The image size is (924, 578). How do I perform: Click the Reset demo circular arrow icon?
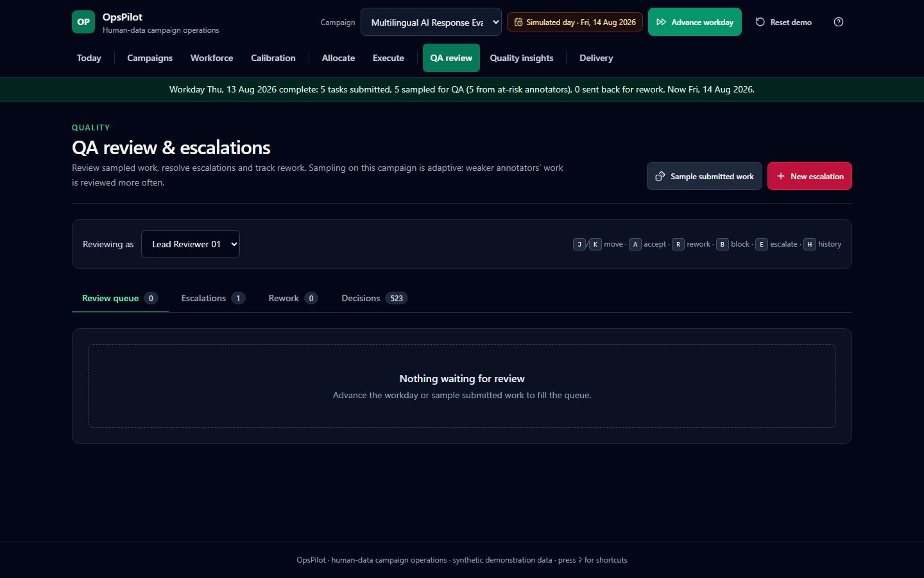(x=760, y=22)
